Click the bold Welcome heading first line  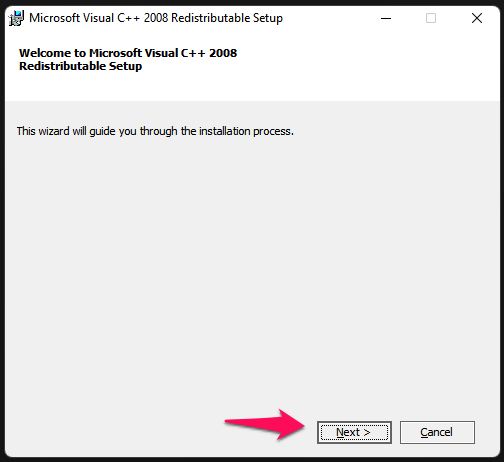click(128, 53)
